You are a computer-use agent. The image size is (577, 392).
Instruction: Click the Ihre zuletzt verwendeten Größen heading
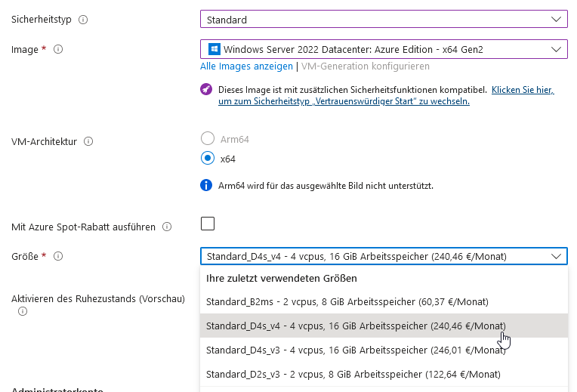coord(282,278)
